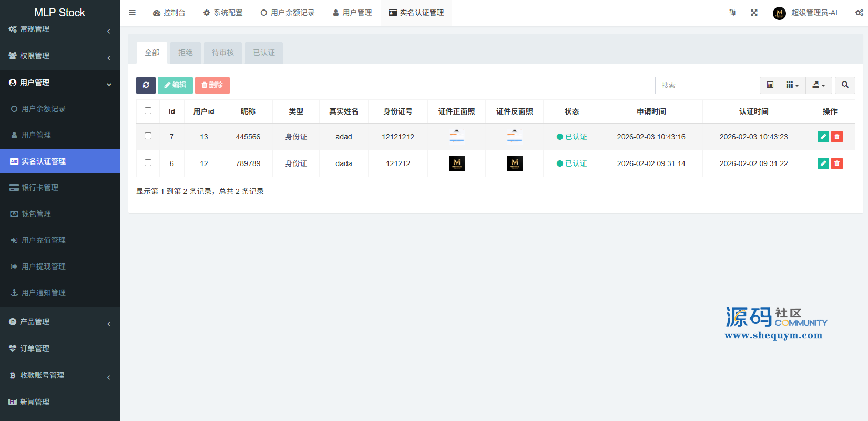Screen dimensions: 868x421
Task: Click the refresh table icon button
Action: pyautogui.click(x=146, y=85)
